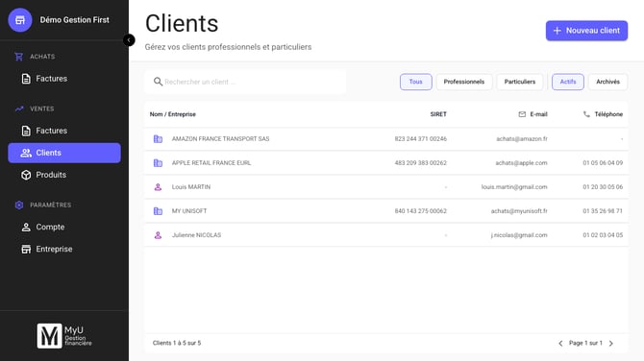Click phone number 01 05 06 04 09
The height and width of the screenshot is (361, 644).
pos(603,163)
